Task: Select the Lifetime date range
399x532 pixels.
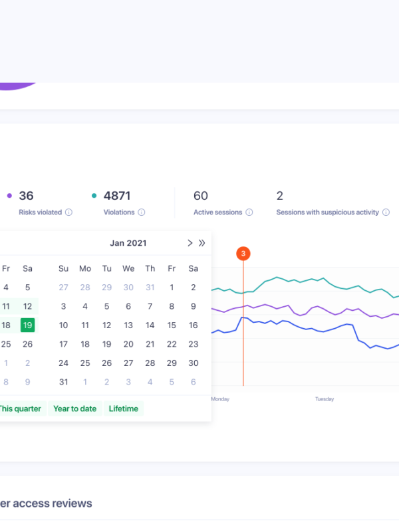Action: (x=123, y=408)
